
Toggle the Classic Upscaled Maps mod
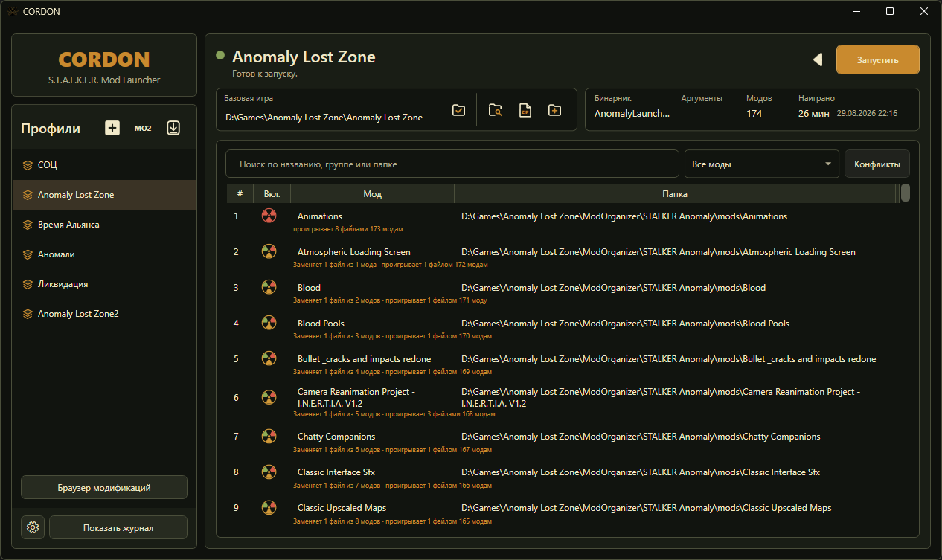269,507
